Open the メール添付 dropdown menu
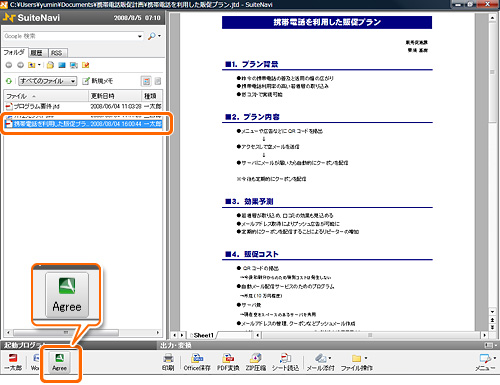500x385 pixels. (x=321, y=362)
